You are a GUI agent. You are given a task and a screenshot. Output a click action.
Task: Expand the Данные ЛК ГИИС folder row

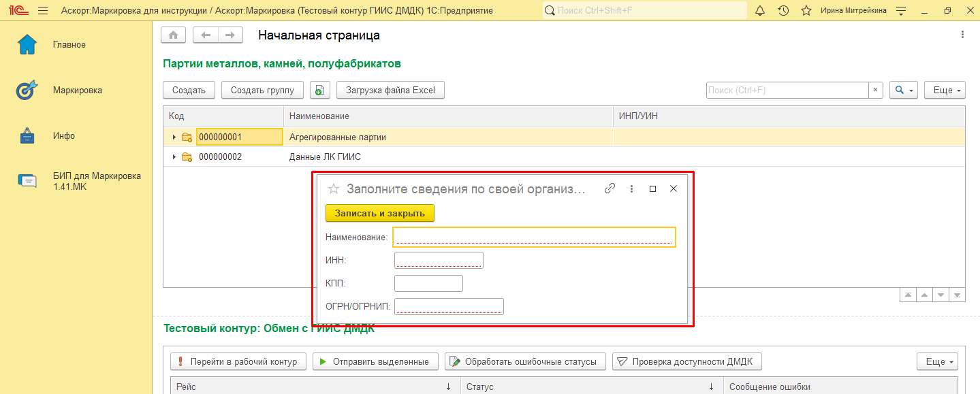tap(174, 157)
